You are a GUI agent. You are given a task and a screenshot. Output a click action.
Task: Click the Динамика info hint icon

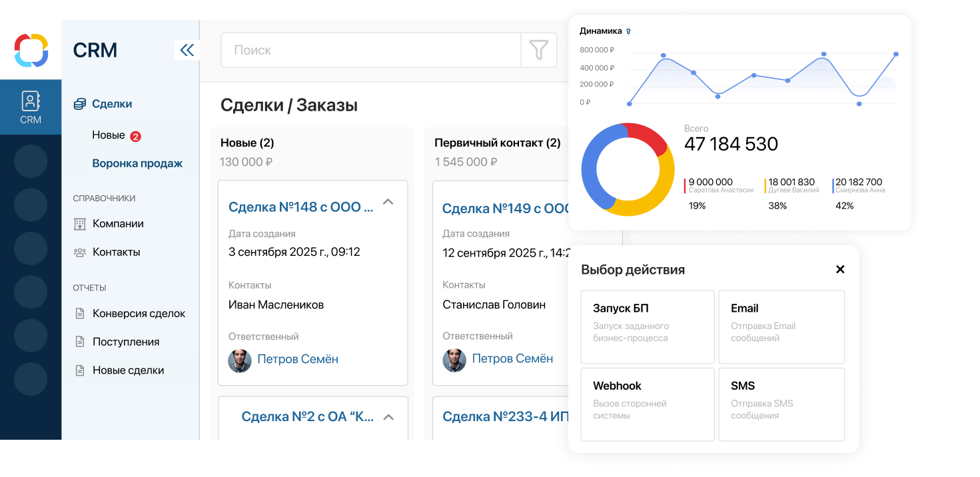(628, 31)
